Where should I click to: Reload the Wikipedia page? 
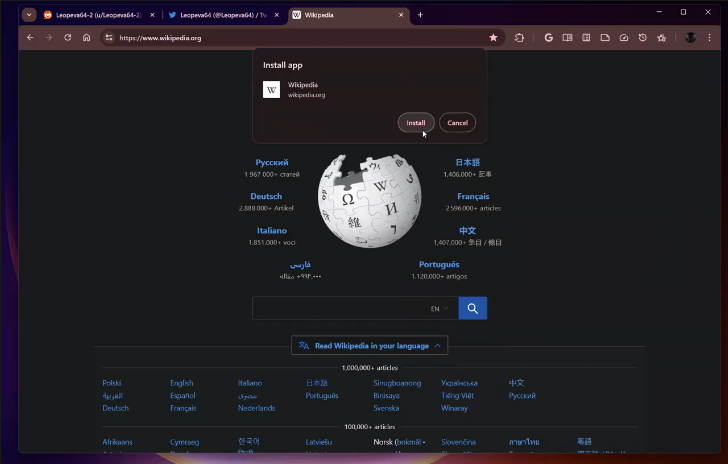[68, 38]
